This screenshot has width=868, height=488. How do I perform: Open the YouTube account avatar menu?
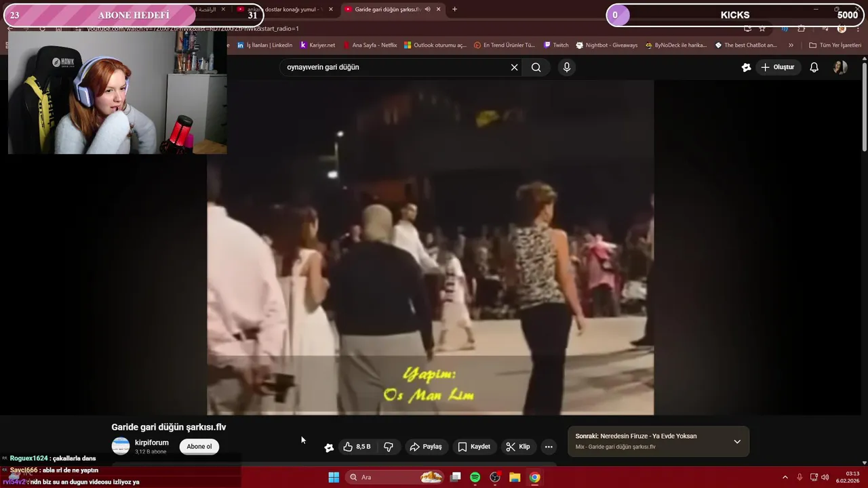click(840, 67)
